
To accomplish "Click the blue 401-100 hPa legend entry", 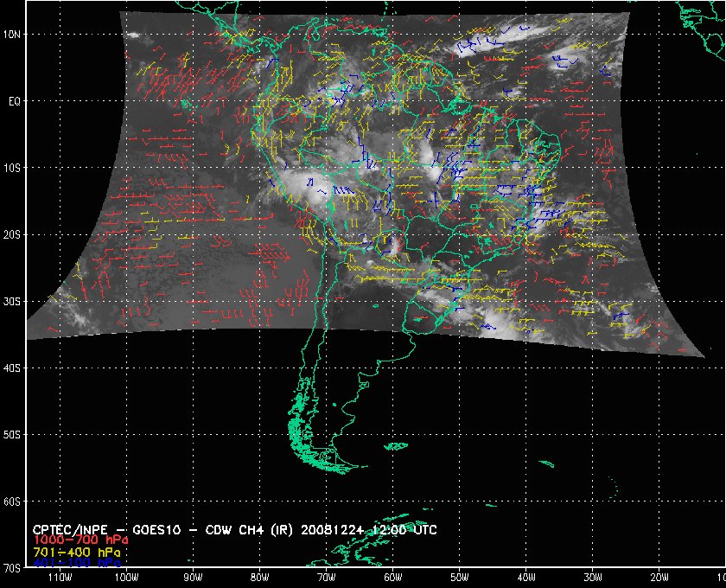I will tap(73, 562).
